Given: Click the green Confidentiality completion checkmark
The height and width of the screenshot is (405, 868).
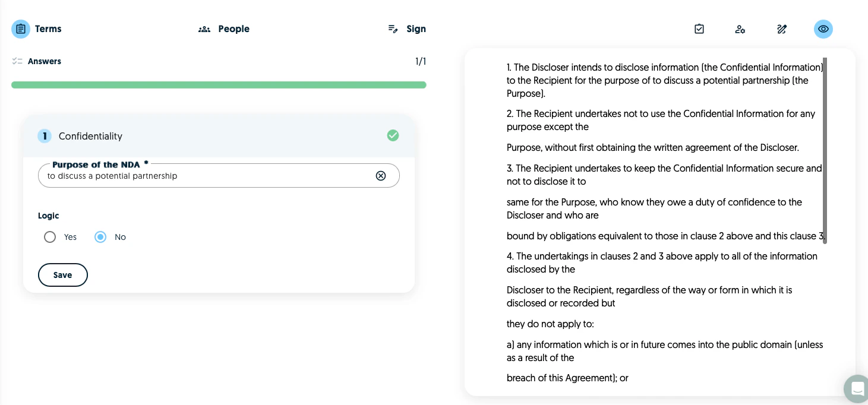Looking at the screenshot, I should click(393, 135).
